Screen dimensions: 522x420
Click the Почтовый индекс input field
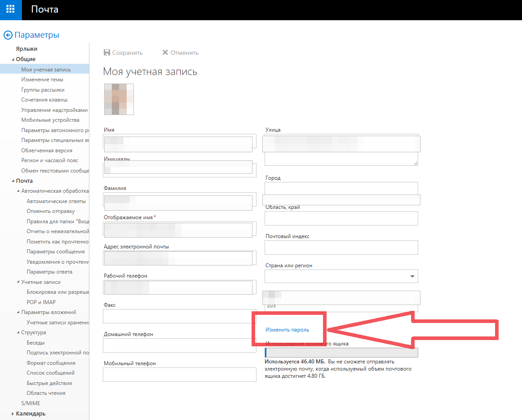[341, 248]
